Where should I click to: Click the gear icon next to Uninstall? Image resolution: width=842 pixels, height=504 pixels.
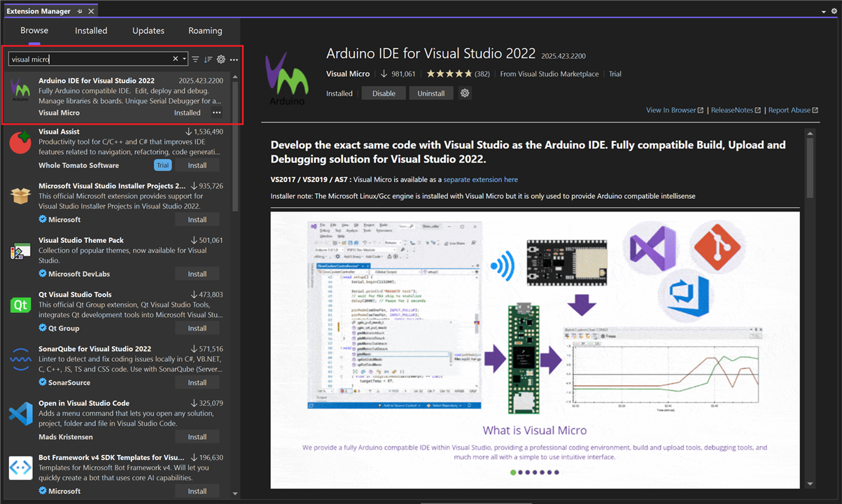click(465, 93)
